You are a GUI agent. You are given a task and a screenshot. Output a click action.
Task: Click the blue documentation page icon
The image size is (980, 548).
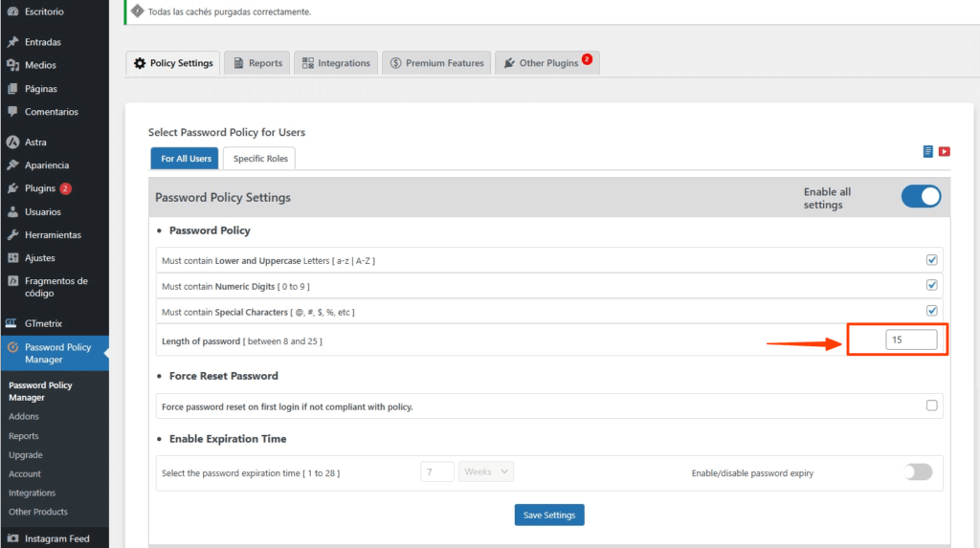(x=927, y=151)
